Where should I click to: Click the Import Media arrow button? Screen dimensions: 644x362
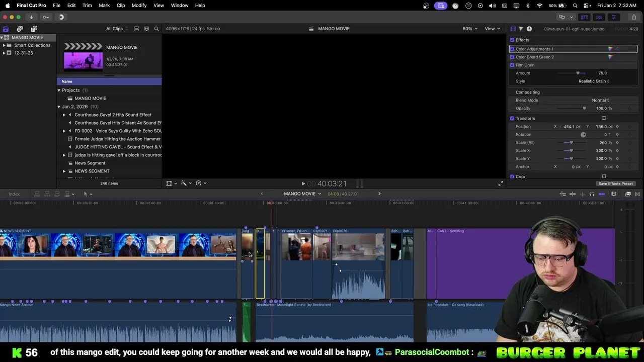coord(31,17)
